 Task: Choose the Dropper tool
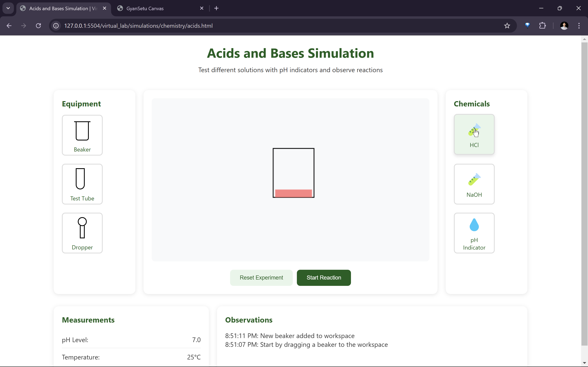click(82, 233)
